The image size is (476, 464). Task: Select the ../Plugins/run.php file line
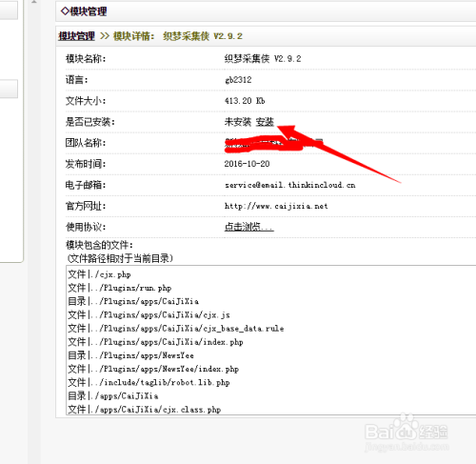click(120, 288)
